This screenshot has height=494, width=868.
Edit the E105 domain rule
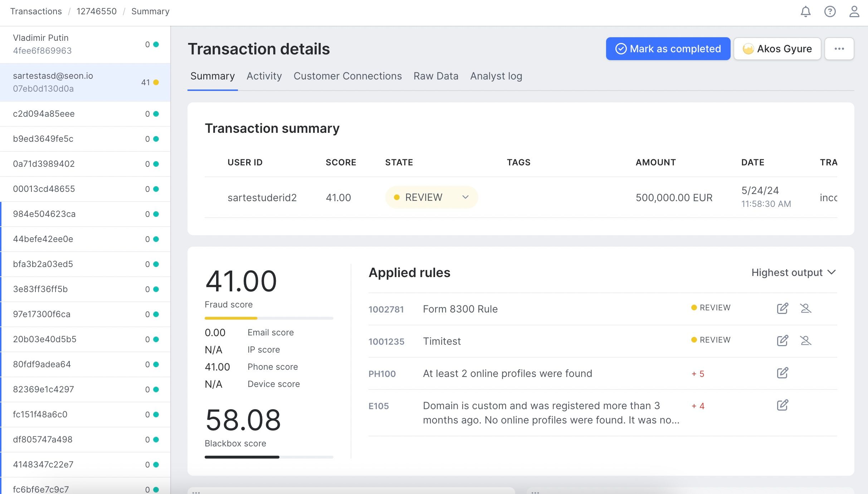782,405
